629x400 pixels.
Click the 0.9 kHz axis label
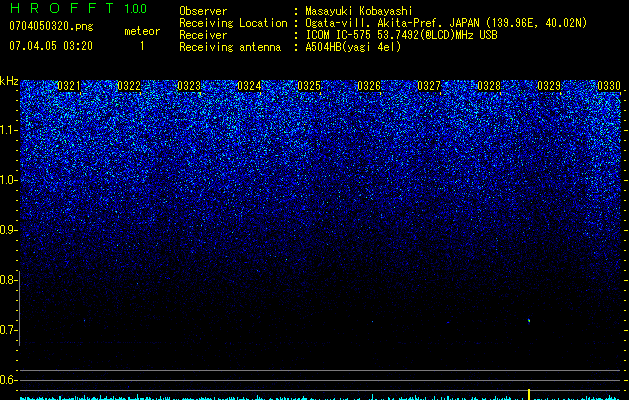[x=8, y=230]
